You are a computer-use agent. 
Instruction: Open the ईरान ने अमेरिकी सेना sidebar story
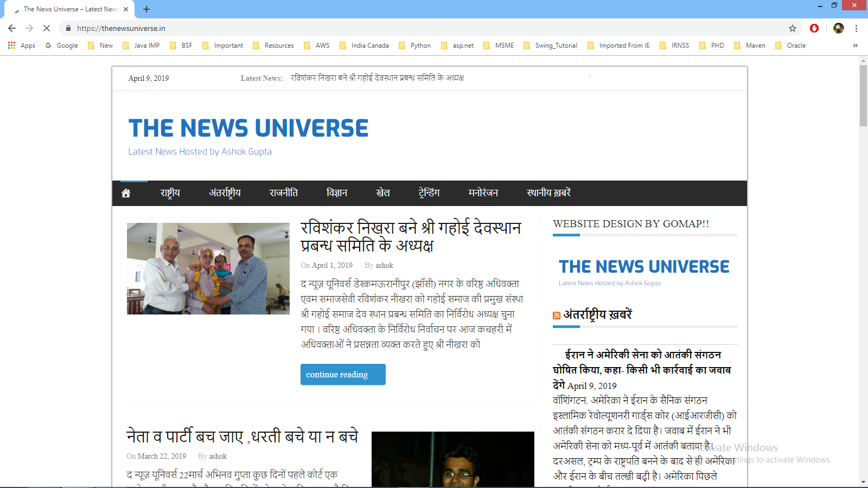642,370
